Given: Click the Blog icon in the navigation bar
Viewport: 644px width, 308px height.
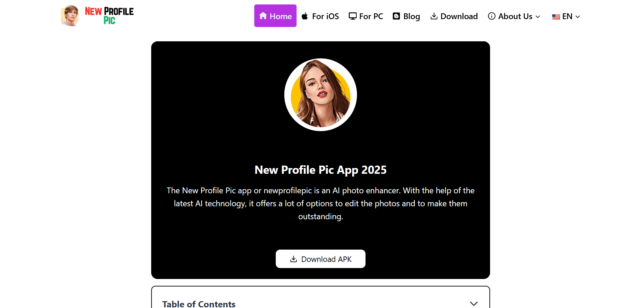Looking at the screenshot, I should click(396, 16).
